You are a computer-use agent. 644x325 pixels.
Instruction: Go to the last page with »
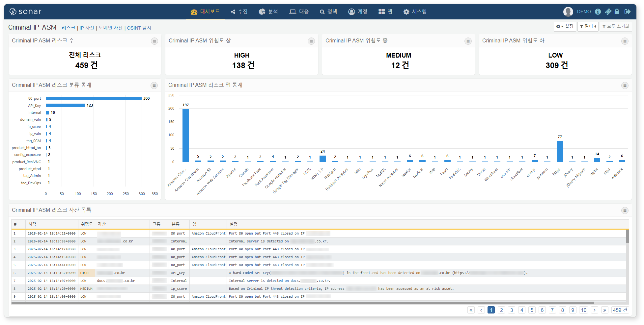(x=605, y=310)
